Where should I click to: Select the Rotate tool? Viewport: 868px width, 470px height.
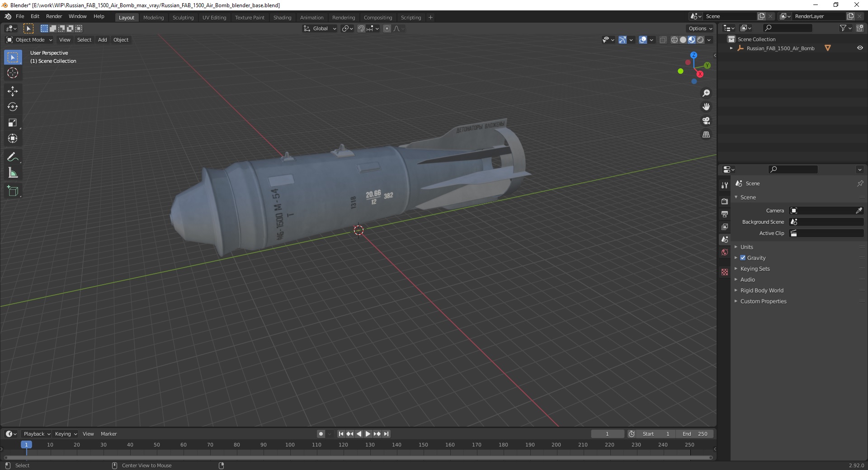click(13, 107)
